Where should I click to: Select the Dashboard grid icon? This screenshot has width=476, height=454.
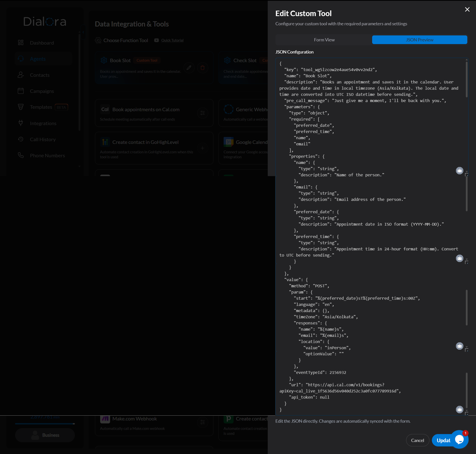click(x=21, y=43)
